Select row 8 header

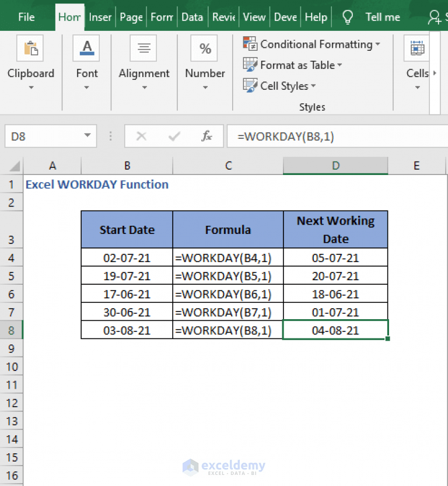click(x=12, y=330)
